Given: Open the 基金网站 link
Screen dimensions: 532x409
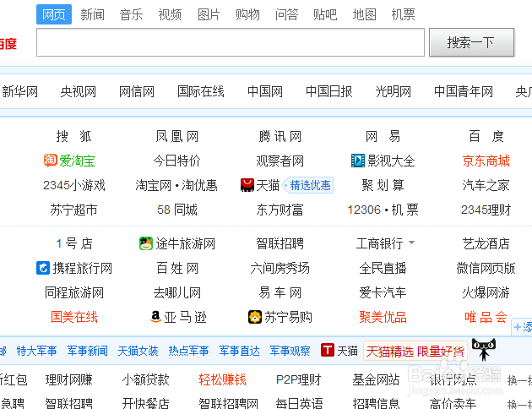Looking at the screenshot, I should pos(376,379).
